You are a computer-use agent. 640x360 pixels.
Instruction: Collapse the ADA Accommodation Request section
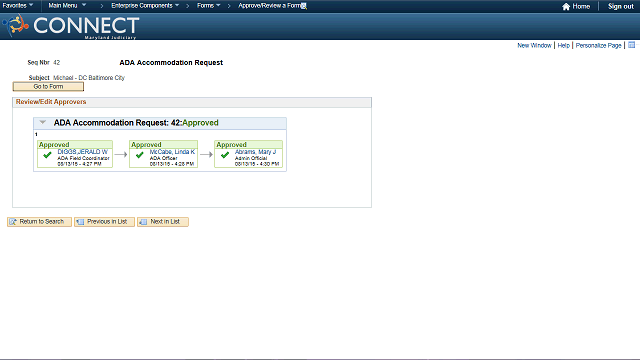click(x=42, y=122)
